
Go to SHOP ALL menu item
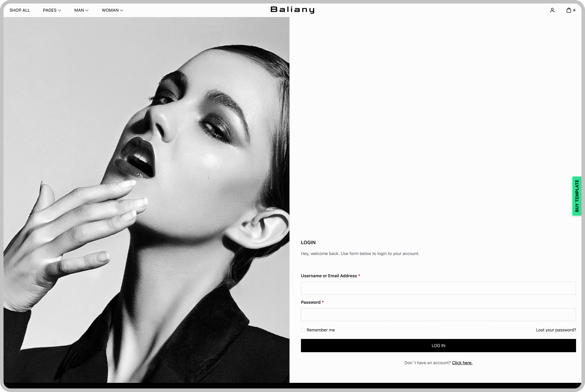pos(20,10)
